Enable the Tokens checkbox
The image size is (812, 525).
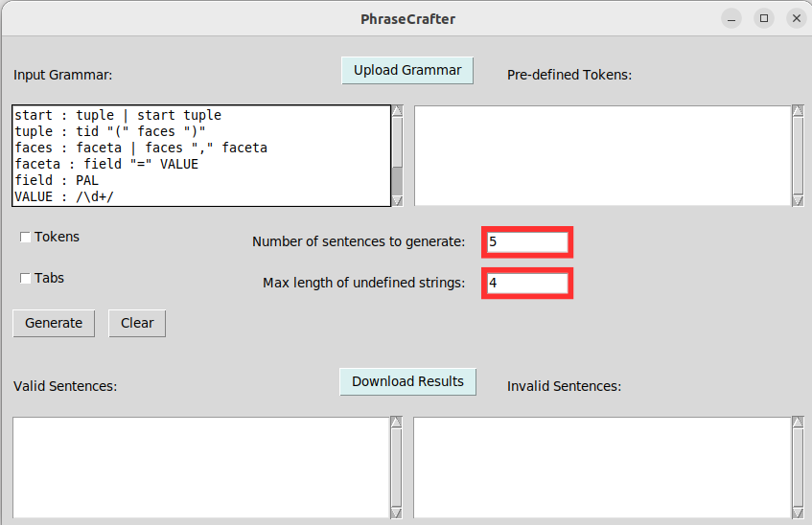26,238
